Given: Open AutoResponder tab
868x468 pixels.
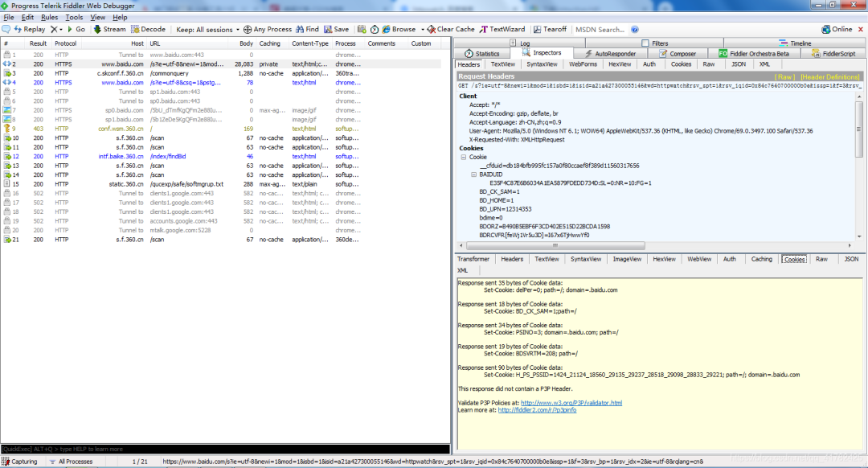Looking at the screenshot, I should tap(610, 54).
